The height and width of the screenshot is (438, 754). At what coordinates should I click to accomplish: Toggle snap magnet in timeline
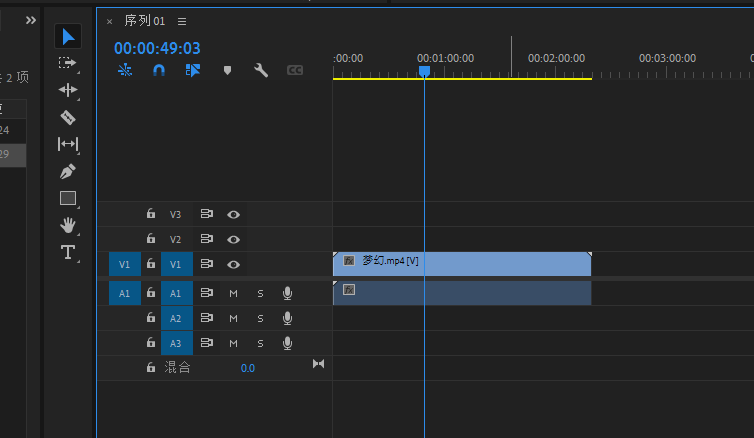(158, 70)
